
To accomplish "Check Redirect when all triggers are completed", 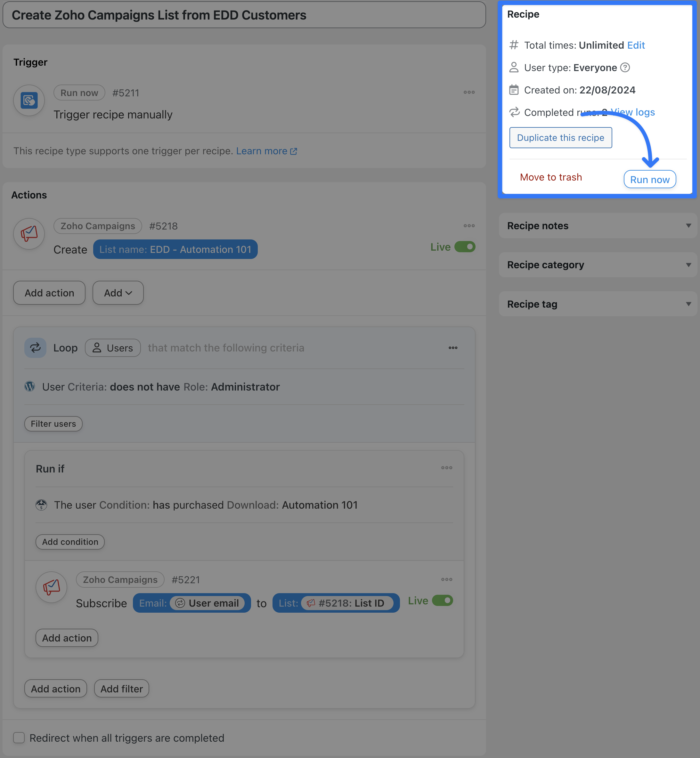I will click(19, 738).
